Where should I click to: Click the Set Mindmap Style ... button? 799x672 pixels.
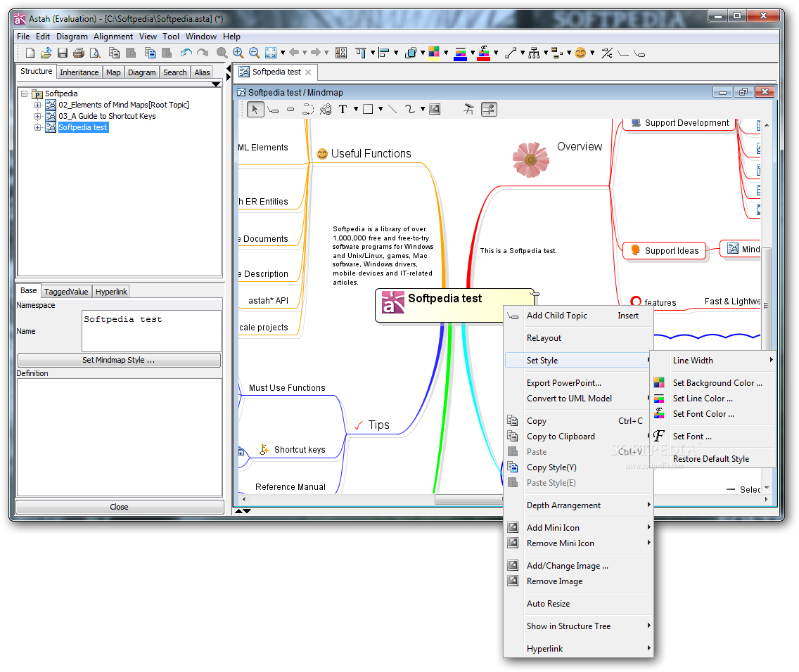coord(120,360)
